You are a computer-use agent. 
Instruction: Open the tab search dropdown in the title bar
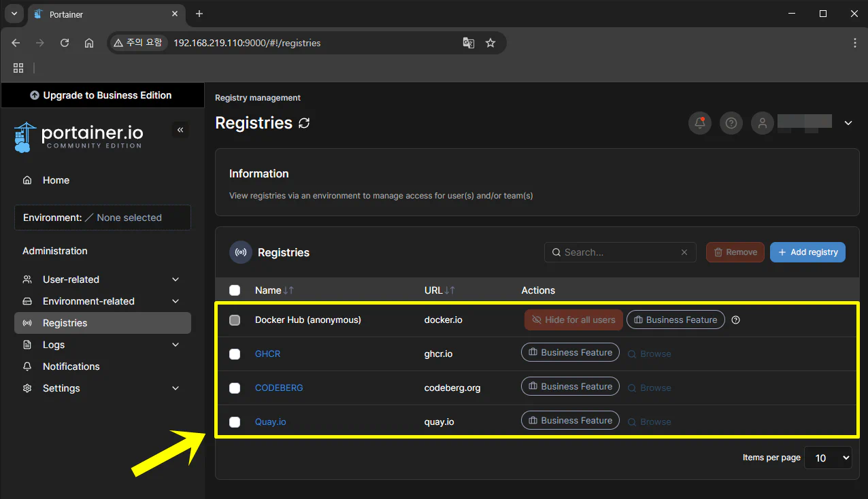[14, 14]
